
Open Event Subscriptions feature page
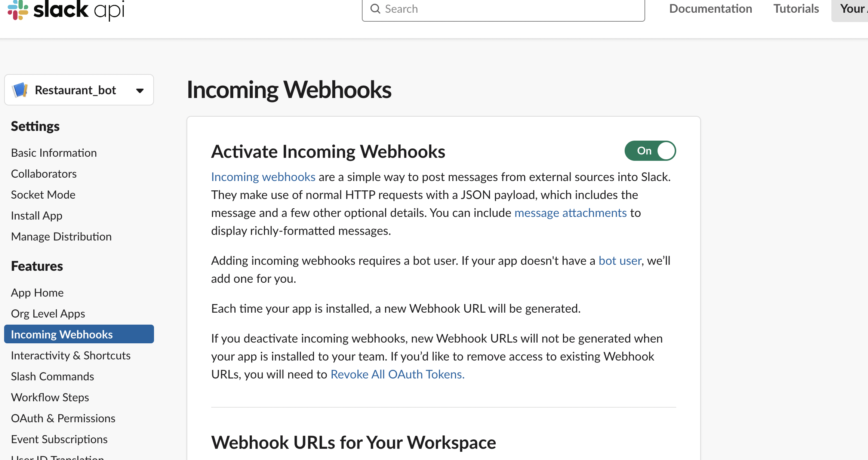click(59, 439)
